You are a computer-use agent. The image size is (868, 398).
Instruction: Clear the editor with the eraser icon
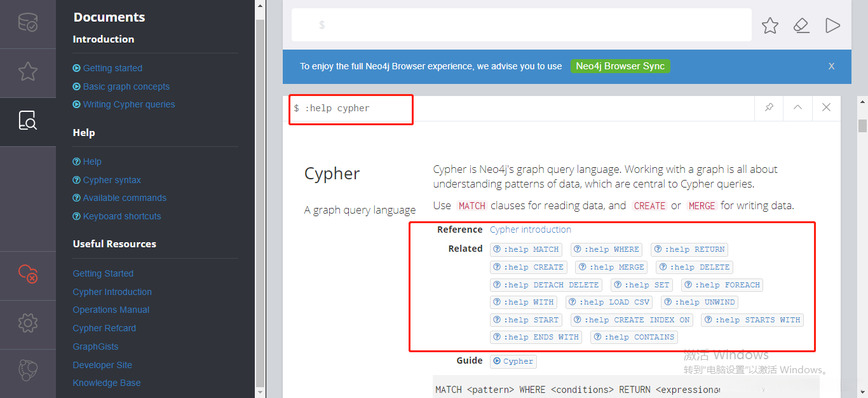[x=801, y=25]
